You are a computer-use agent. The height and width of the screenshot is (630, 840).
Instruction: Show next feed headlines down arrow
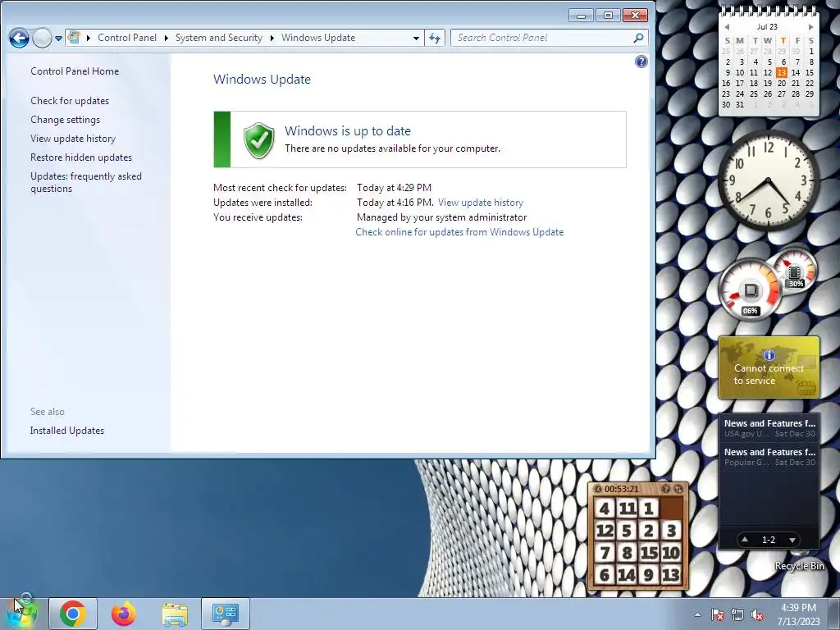(x=792, y=540)
